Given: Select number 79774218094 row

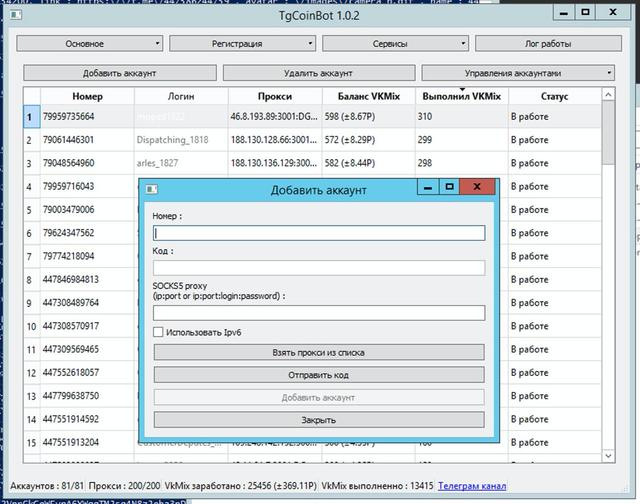Looking at the screenshot, I should pos(87,256).
